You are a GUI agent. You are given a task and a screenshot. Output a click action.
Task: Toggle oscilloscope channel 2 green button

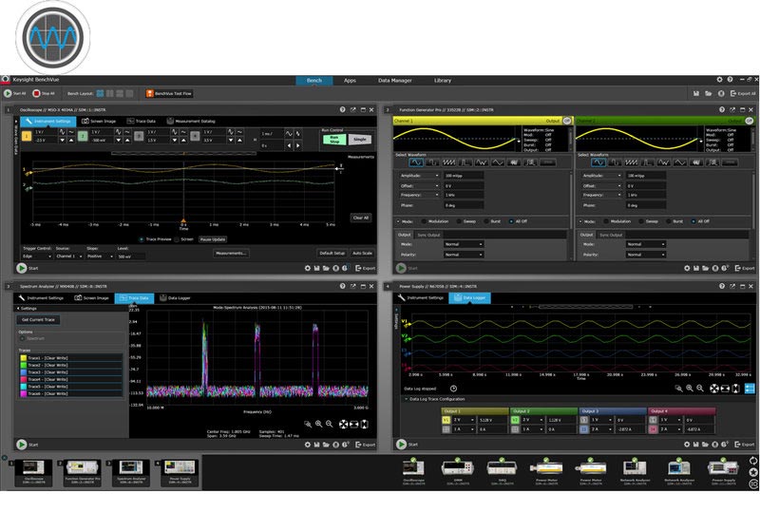(83, 137)
